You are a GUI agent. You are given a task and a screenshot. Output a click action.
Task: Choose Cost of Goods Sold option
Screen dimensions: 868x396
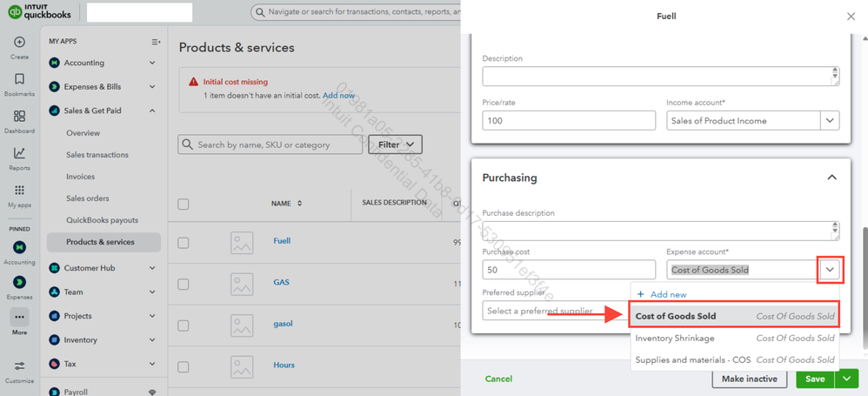735,316
